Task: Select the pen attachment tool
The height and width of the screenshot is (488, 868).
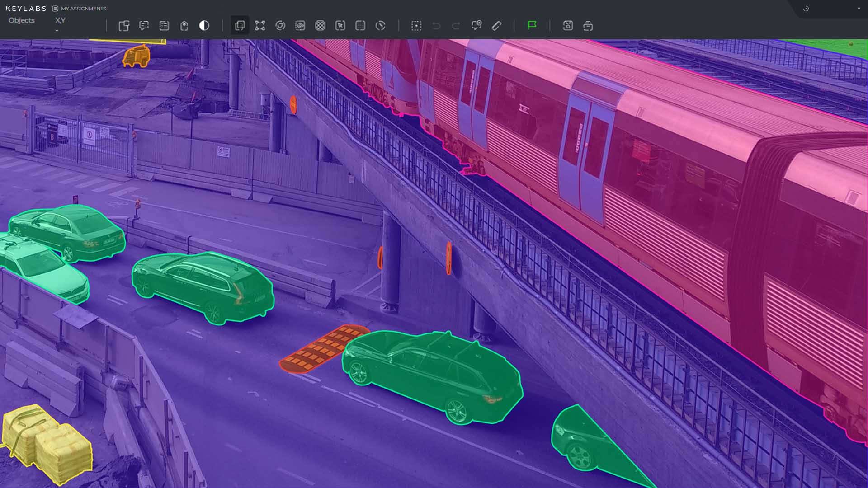Action: coord(496,26)
